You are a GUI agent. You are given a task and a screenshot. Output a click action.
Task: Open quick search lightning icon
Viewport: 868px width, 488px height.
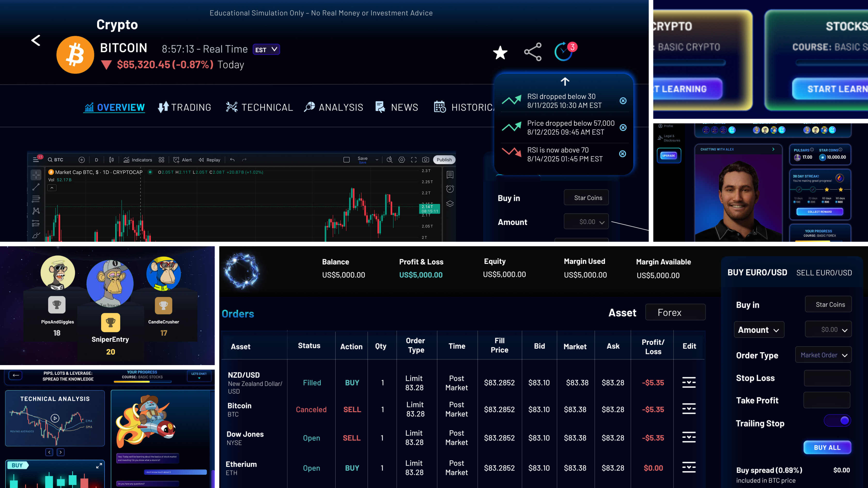pyautogui.click(x=390, y=160)
